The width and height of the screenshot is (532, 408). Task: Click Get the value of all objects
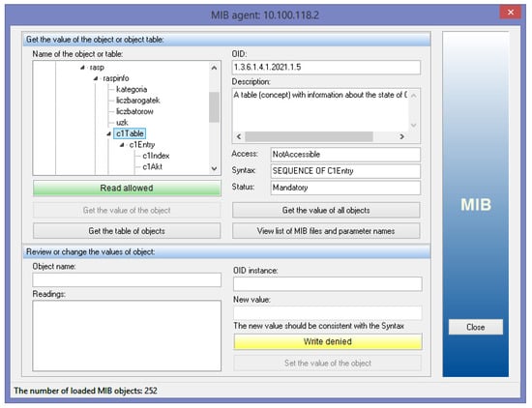(x=326, y=211)
